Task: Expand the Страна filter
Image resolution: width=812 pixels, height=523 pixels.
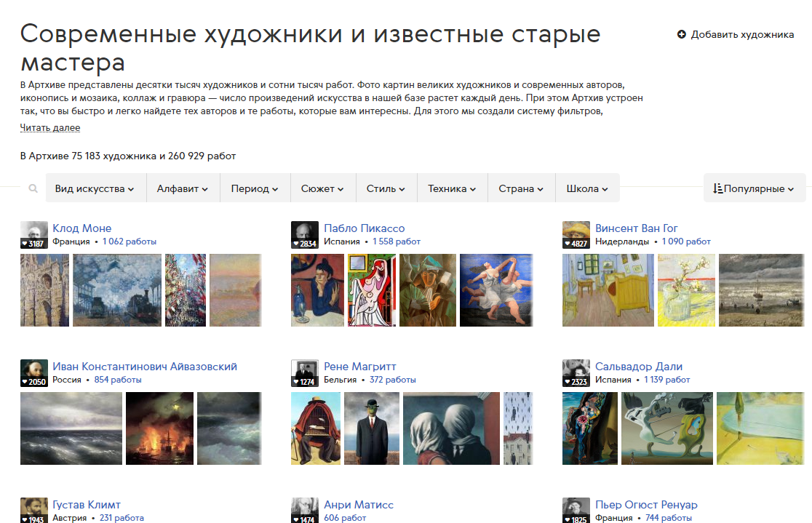Action: pyautogui.click(x=521, y=188)
